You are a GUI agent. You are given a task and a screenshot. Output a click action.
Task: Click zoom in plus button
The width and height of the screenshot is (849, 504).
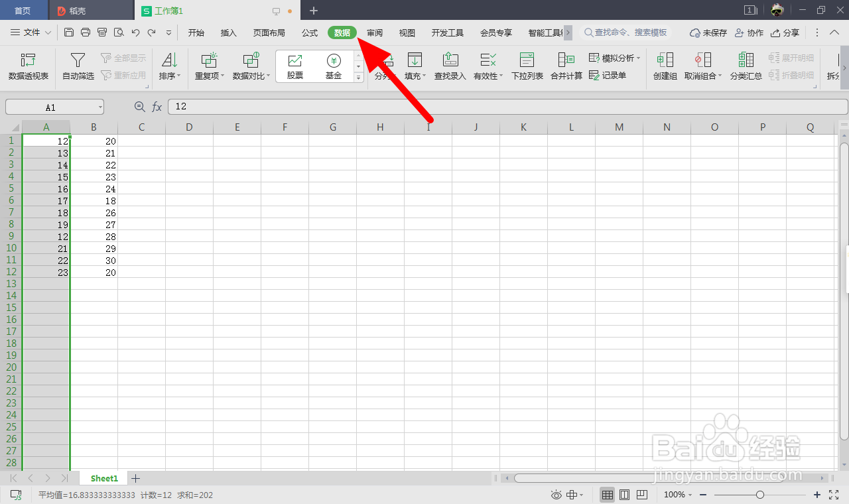(817, 495)
